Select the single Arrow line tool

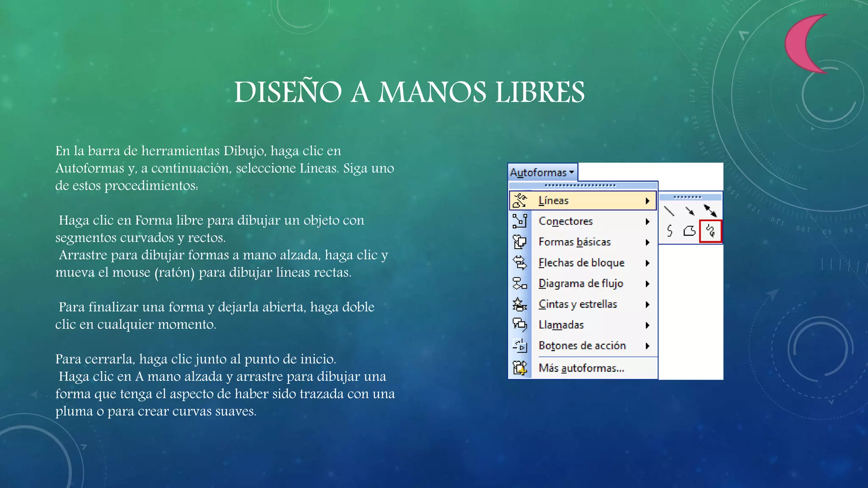coord(690,211)
